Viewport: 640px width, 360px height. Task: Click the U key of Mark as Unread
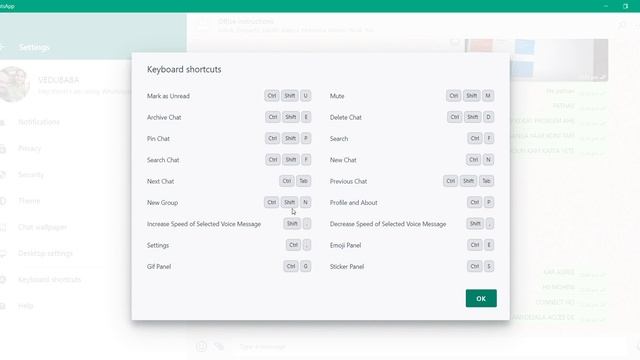click(x=306, y=96)
